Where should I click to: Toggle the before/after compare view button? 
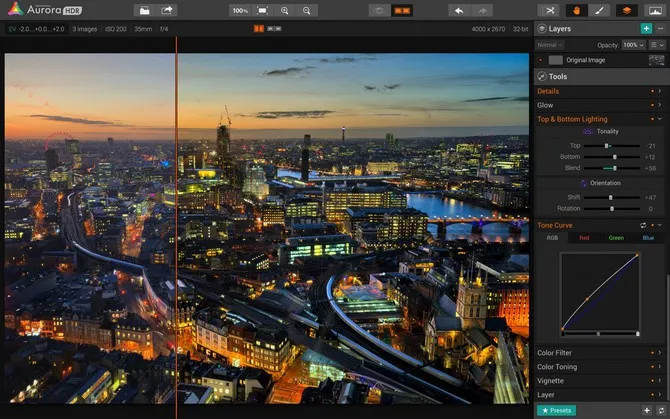pyautogui.click(x=404, y=10)
